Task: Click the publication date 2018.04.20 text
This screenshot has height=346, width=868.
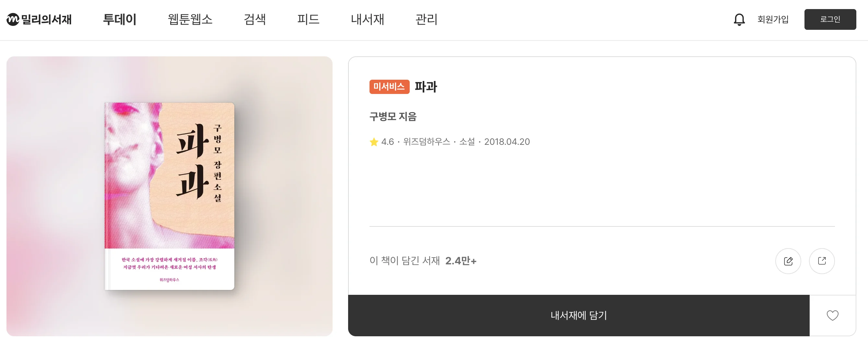Action: [x=507, y=142]
